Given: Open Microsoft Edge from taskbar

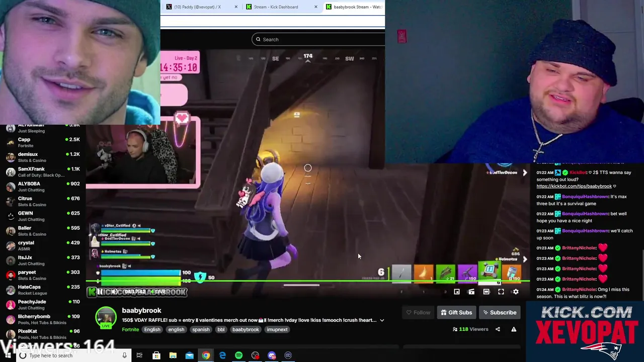Looking at the screenshot, I should (x=222, y=355).
